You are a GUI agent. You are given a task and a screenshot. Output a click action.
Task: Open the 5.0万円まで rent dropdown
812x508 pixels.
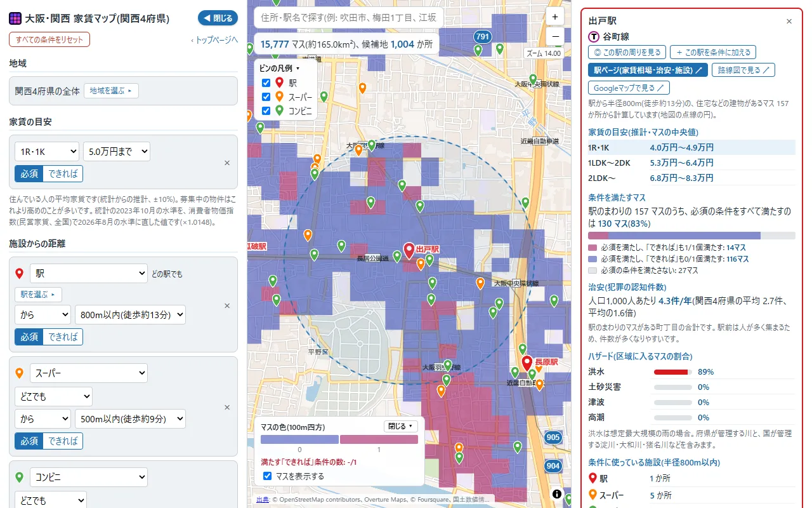click(x=117, y=151)
